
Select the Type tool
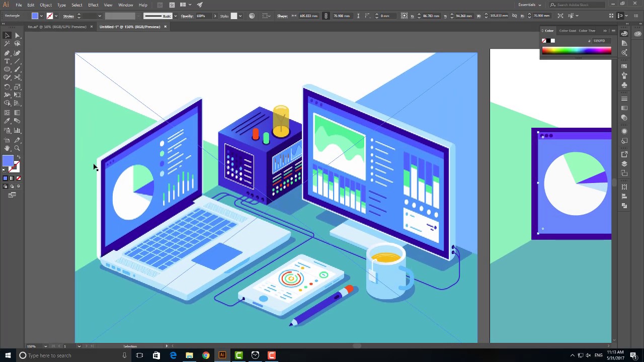coord(7,61)
